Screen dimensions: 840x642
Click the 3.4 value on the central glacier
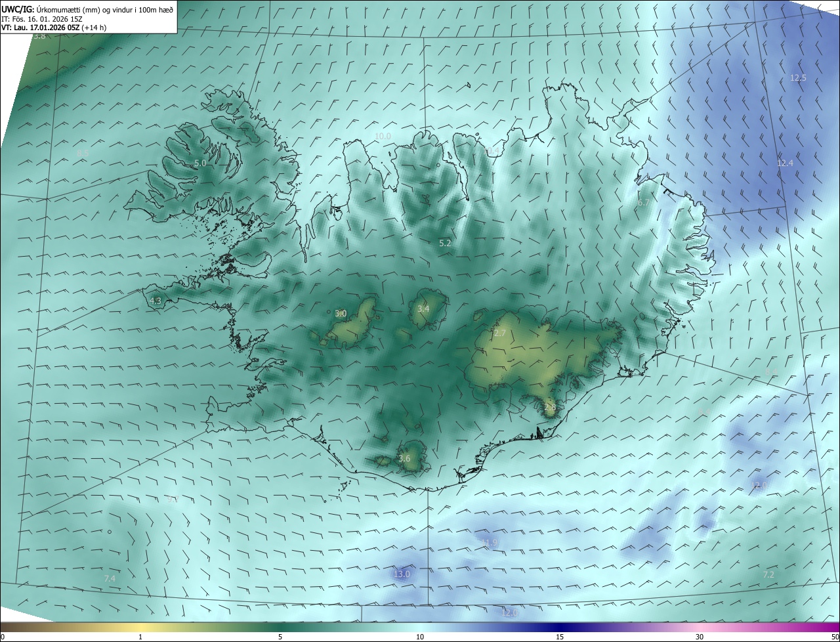(x=423, y=309)
